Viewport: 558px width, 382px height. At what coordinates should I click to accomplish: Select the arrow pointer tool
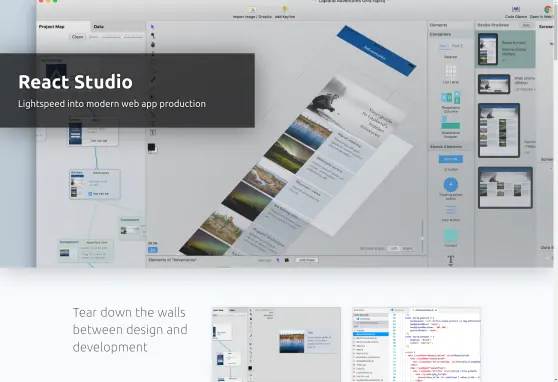pyautogui.click(x=153, y=27)
